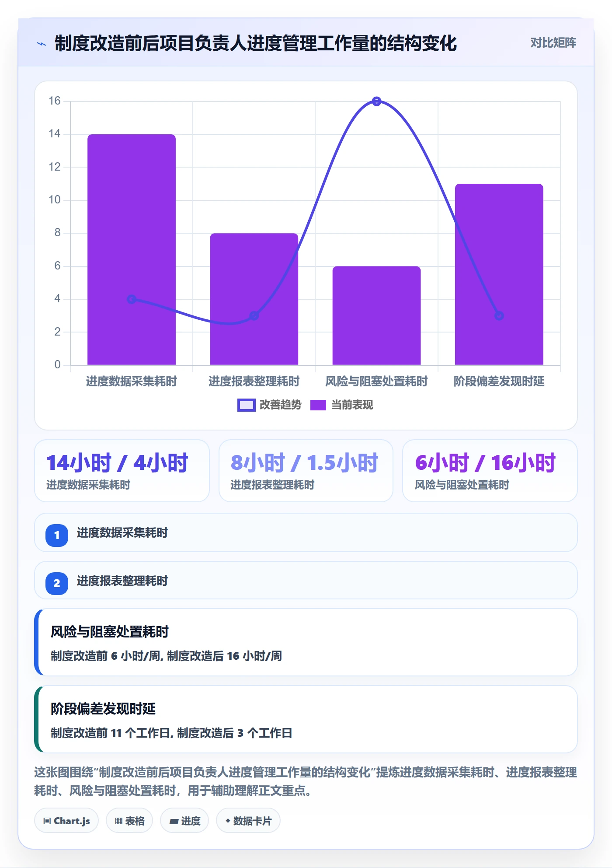The image size is (612, 868).
Task: Click the 14小时 / 4小时 data card
Action: tap(122, 471)
